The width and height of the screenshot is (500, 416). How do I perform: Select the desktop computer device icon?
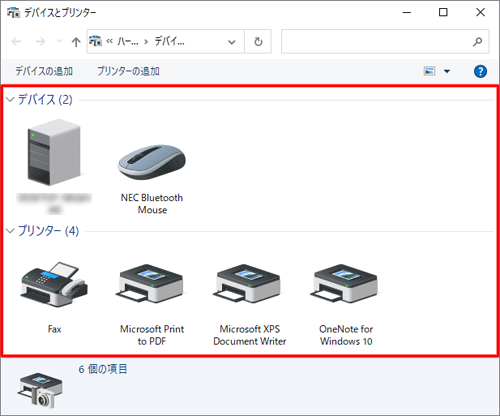54,152
